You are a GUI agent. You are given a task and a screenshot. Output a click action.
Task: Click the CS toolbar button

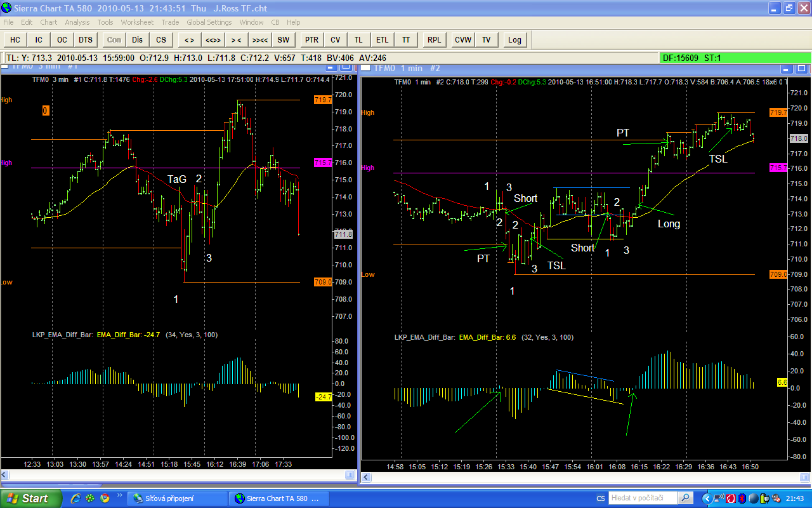161,40
